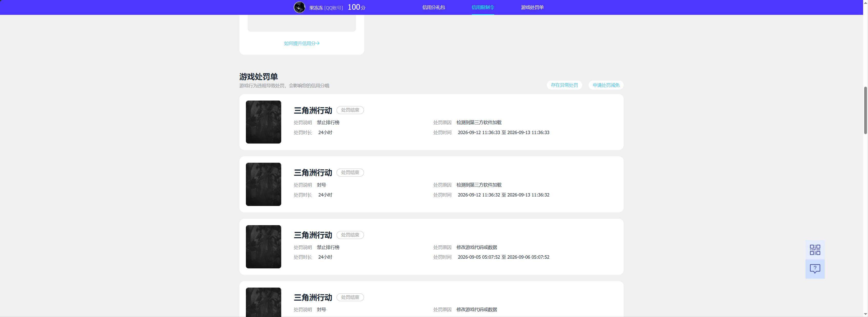Click the 处罚结束 badge on the 05:07:52 card
Viewport: 868px width, 317px height.
350,235
